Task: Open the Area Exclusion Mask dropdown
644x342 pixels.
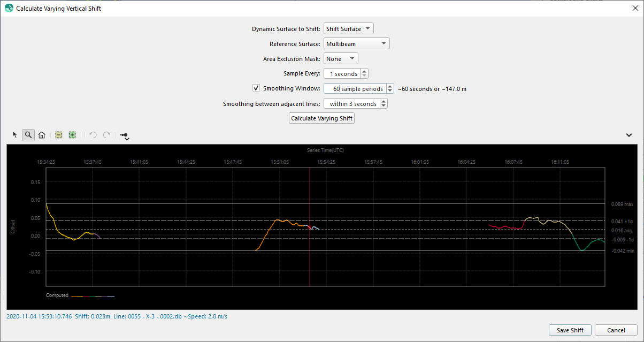Action: point(341,59)
